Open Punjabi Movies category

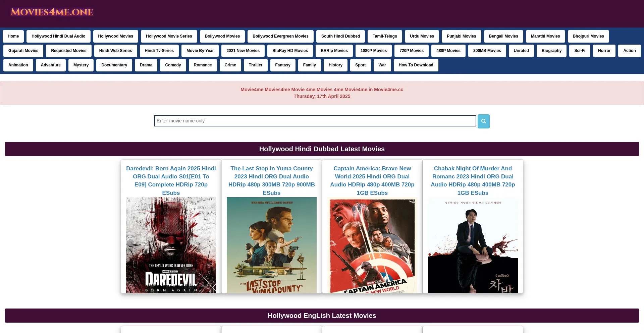461,36
